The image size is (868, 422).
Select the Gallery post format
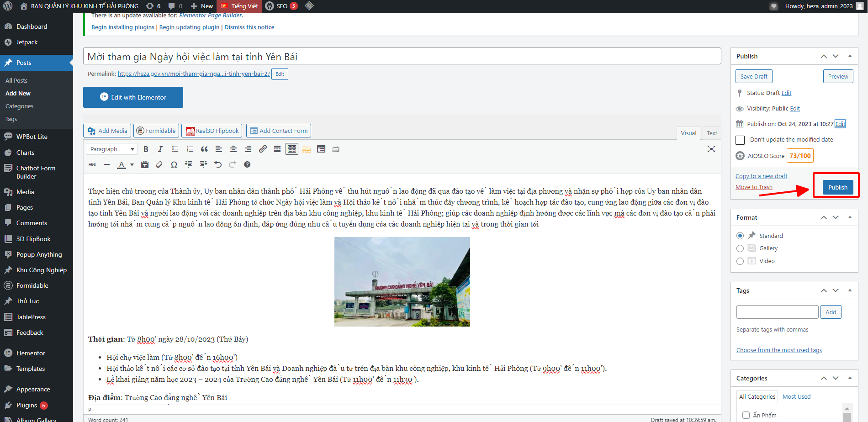(740, 248)
